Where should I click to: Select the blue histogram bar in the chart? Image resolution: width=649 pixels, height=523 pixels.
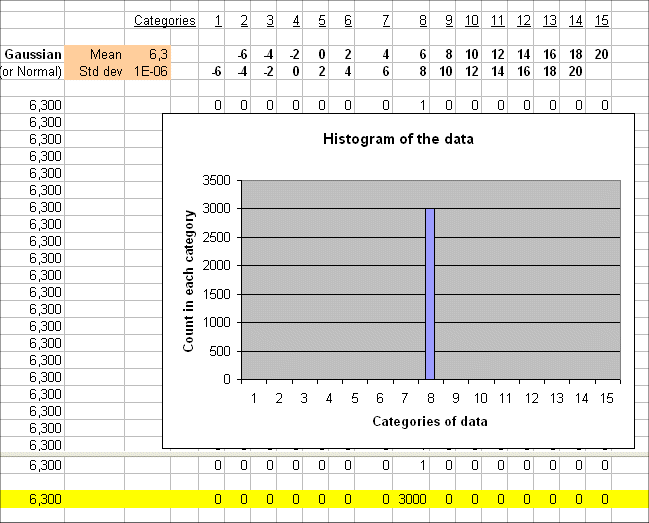tap(430, 294)
